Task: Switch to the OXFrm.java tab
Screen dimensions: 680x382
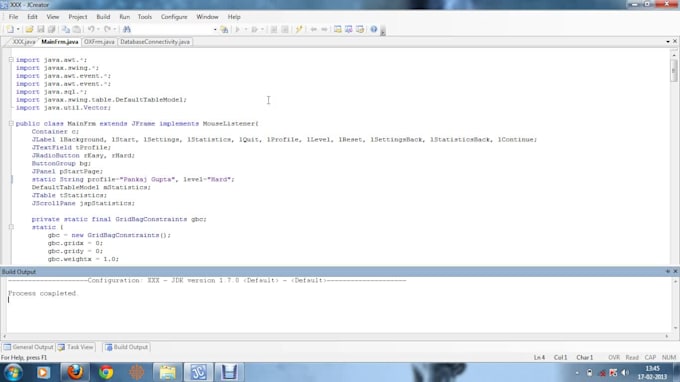Action: [99, 42]
